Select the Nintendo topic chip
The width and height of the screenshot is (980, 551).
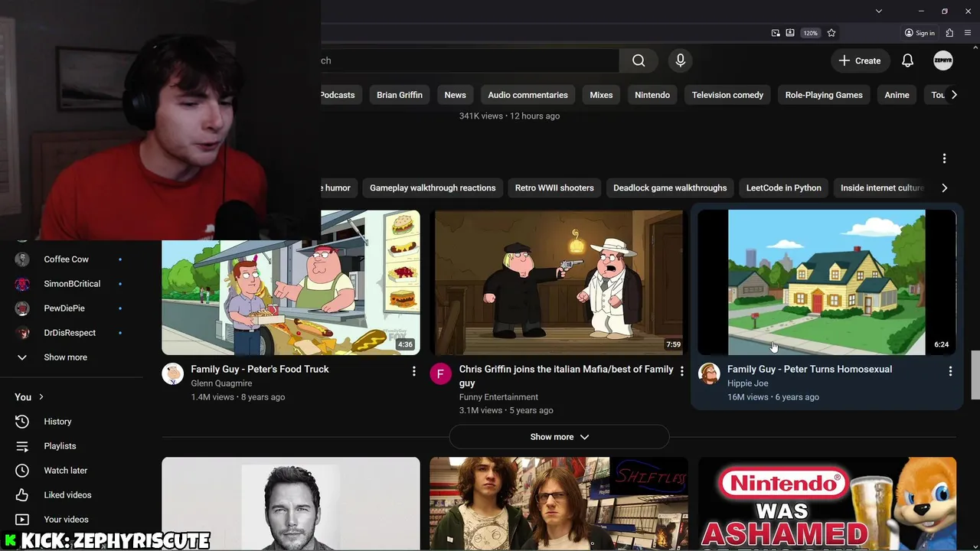click(x=652, y=95)
